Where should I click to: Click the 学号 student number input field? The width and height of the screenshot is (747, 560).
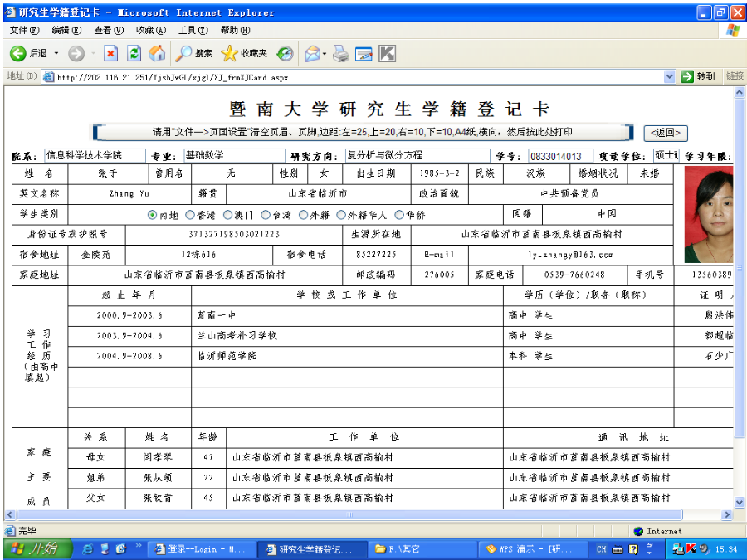coord(560,156)
